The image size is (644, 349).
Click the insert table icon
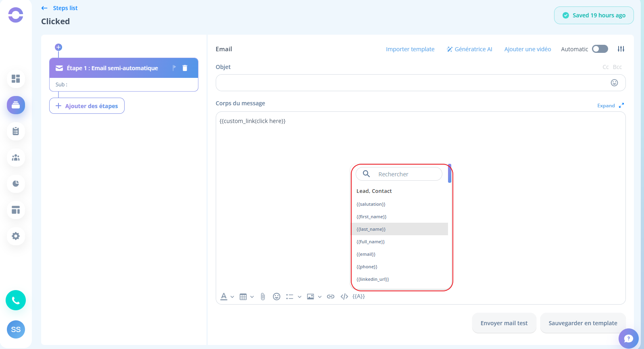click(243, 297)
